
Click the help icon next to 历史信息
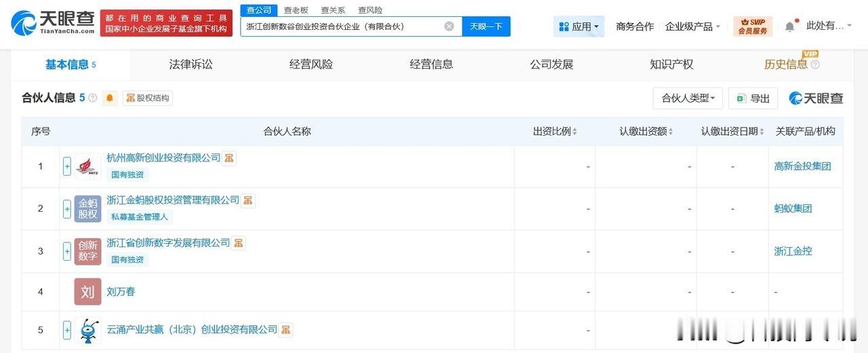click(x=815, y=64)
